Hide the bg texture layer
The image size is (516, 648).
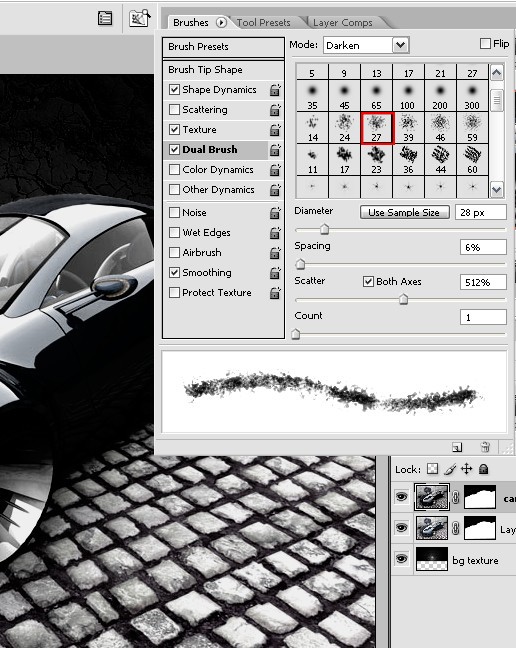click(x=401, y=559)
